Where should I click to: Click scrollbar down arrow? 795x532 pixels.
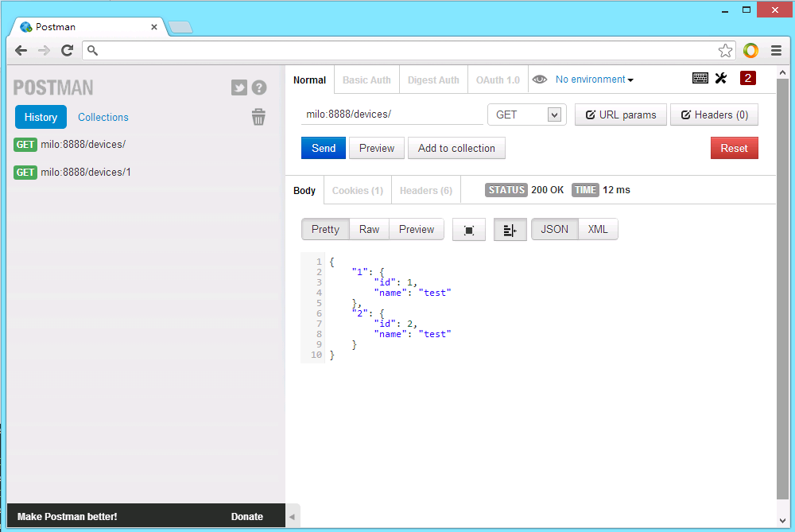coord(782,520)
